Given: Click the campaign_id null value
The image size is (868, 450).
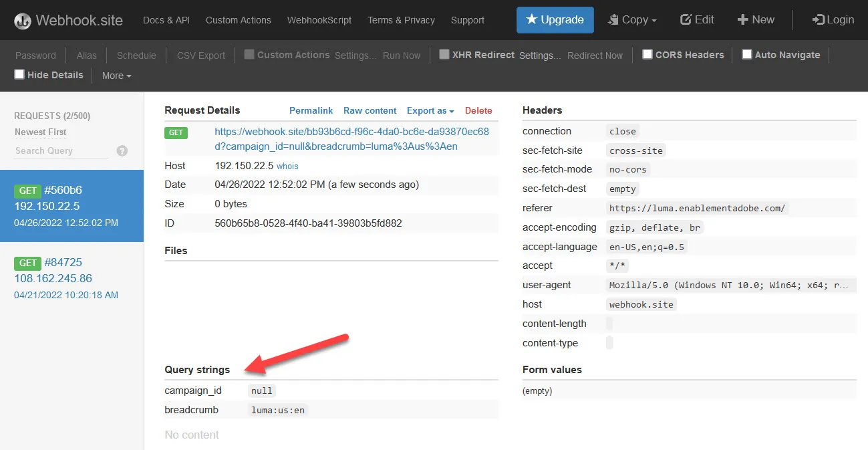Looking at the screenshot, I should coord(262,390).
